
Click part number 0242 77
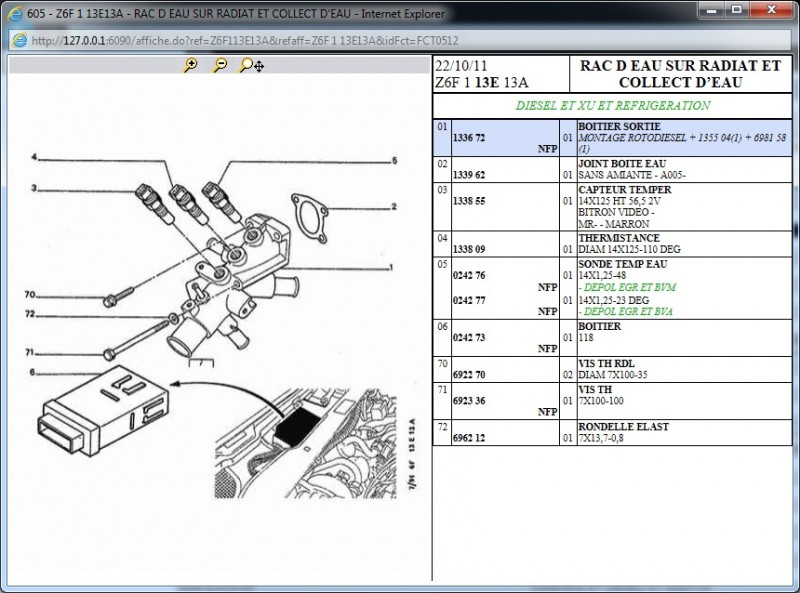469,299
